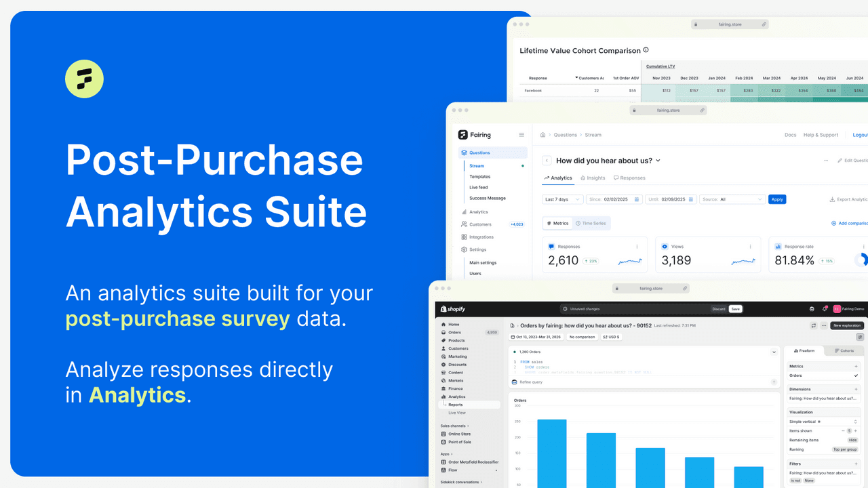Screen dimensions: 868x488
Task: Open the three-dot menu beside Edit Question
Action: [825, 161]
